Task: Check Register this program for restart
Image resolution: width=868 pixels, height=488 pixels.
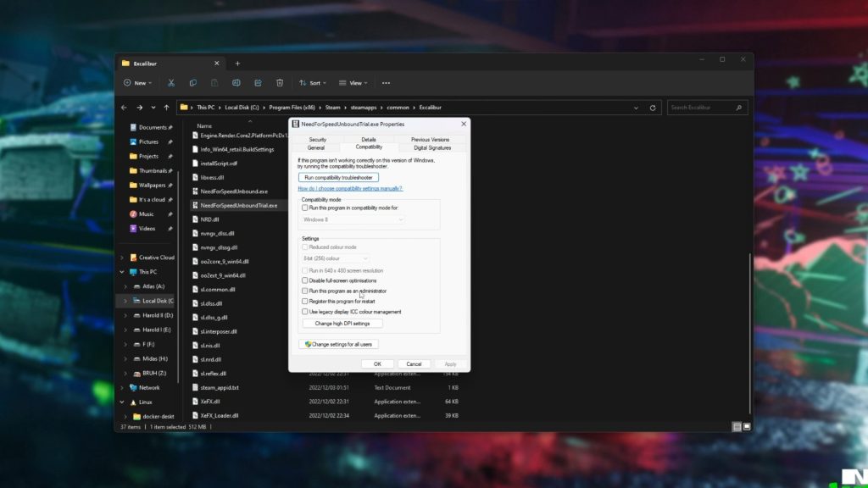Action: point(304,302)
